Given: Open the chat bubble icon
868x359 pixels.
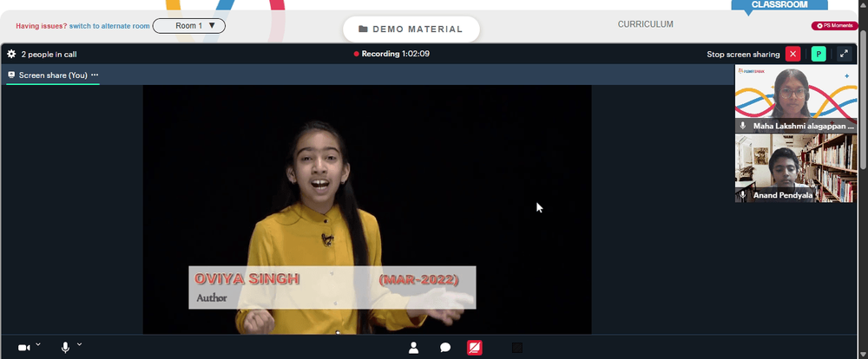Looking at the screenshot, I should pyautogui.click(x=445, y=348).
